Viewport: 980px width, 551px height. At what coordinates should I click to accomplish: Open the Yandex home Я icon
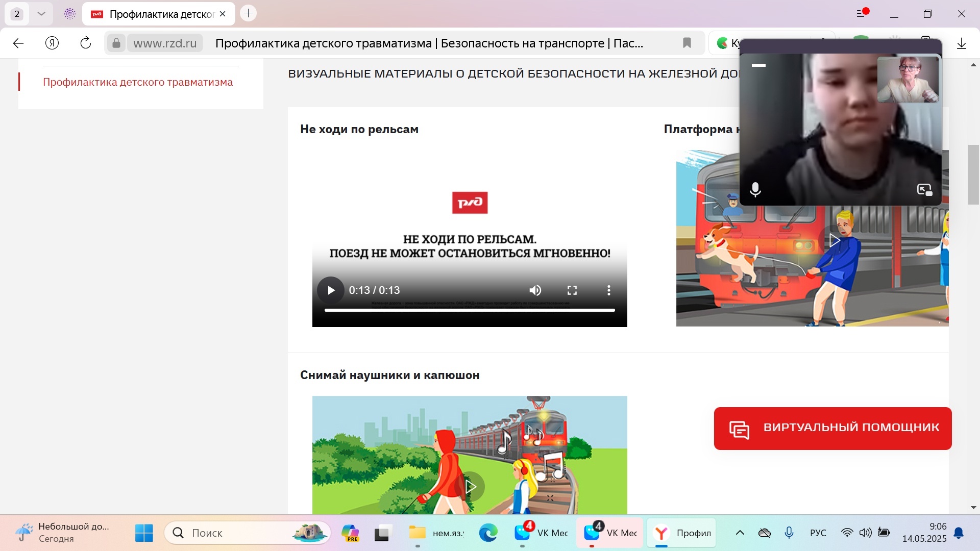point(52,43)
